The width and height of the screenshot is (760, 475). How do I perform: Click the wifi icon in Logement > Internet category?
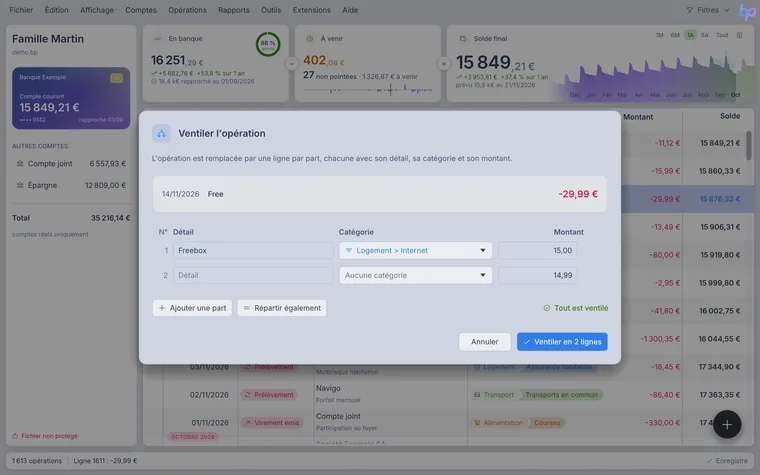pos(348,251)
